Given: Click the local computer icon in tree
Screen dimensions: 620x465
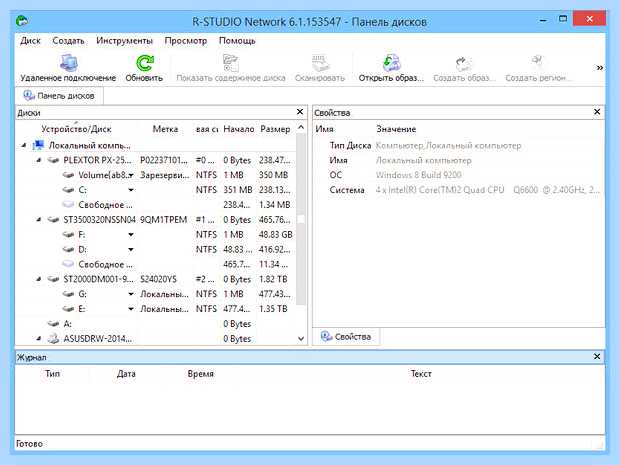Looking at the screenshot, I should (38, 145).
